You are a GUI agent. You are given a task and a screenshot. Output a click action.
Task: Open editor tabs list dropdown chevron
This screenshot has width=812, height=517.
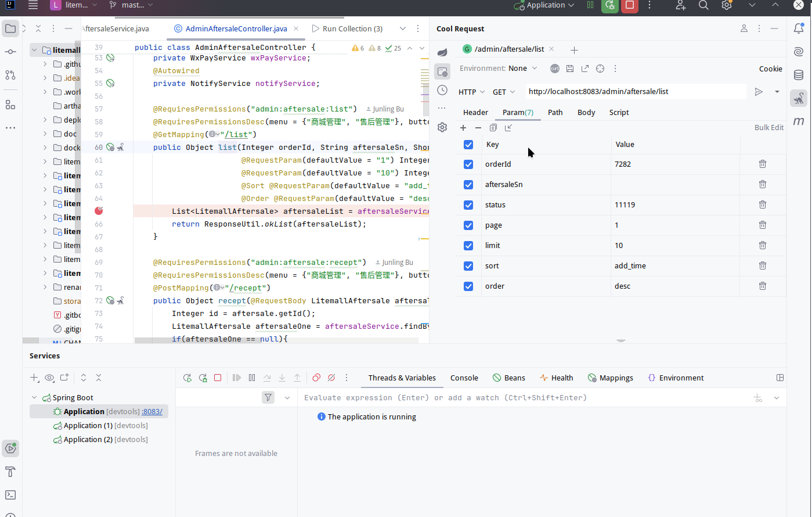click(x=402, y=28)
